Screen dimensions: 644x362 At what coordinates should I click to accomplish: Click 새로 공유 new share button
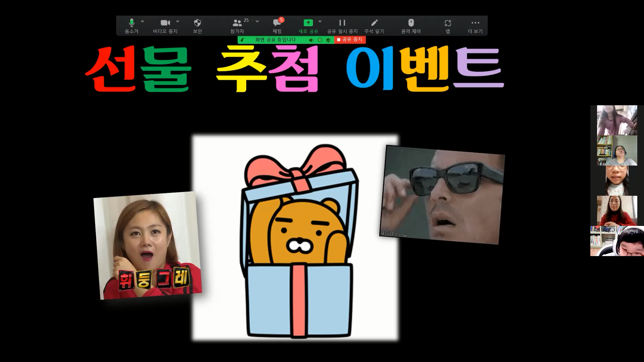pos(308,26)
